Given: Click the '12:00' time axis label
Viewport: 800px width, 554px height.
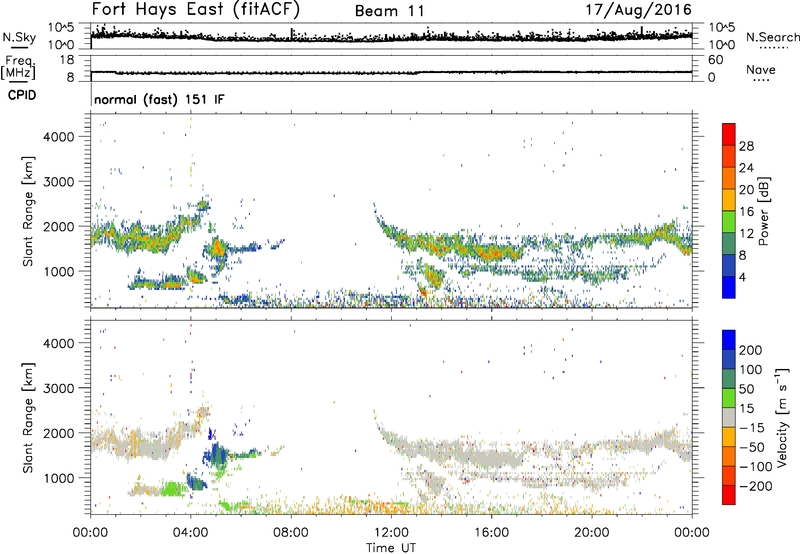Looking at the screenshot, I should click(x=391, y=533).
